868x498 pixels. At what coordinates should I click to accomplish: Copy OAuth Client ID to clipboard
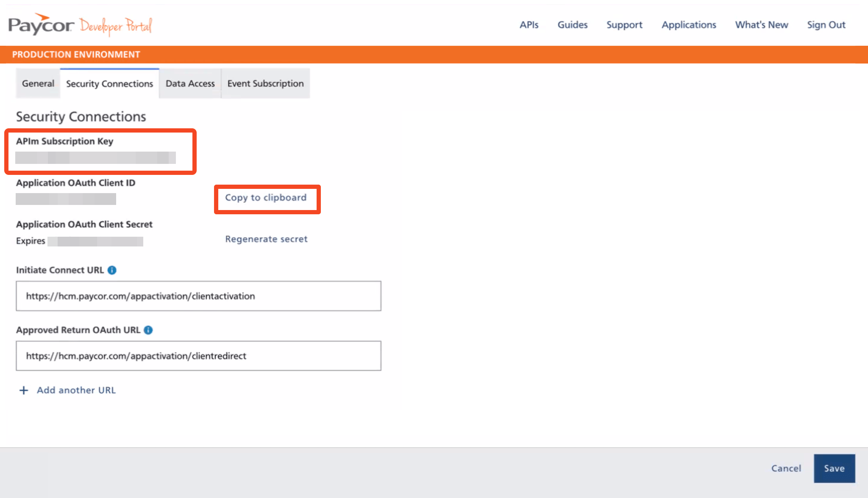tap(266, 198)
